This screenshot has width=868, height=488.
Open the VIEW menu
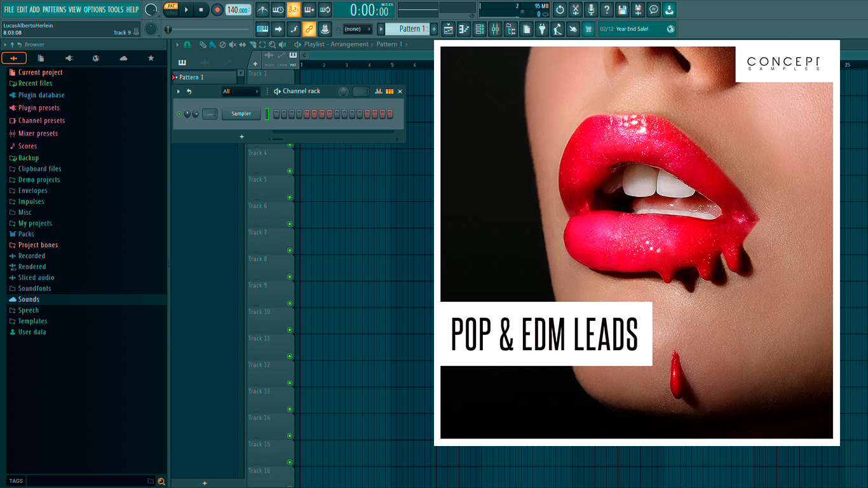tap(75, 10)
